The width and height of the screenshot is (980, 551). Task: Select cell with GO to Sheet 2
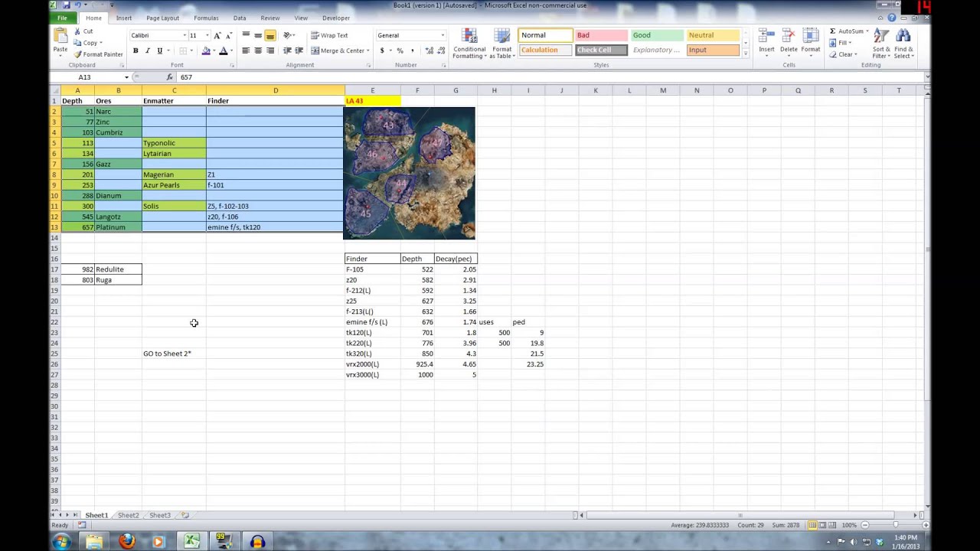click(x=174, y=354)
